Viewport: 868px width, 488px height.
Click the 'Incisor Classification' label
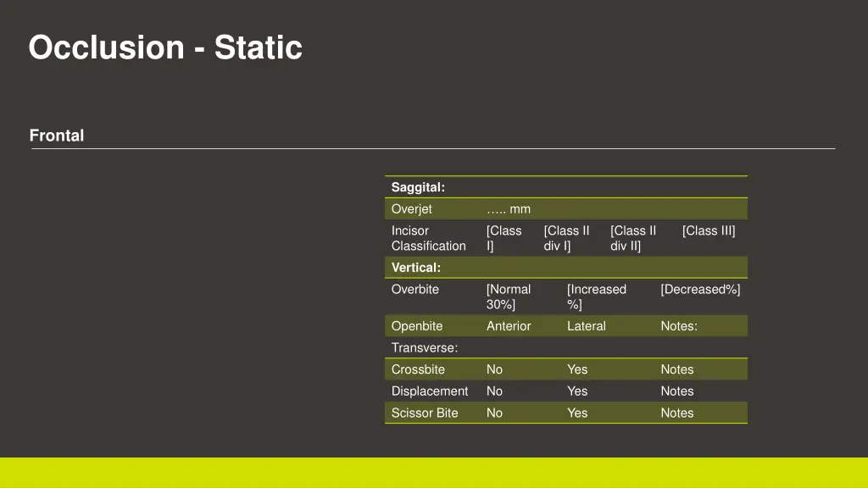coord(428,238)
